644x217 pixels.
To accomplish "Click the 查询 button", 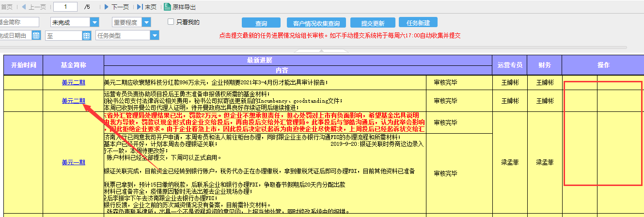I will pyautogui.click(x=261, y=23).
